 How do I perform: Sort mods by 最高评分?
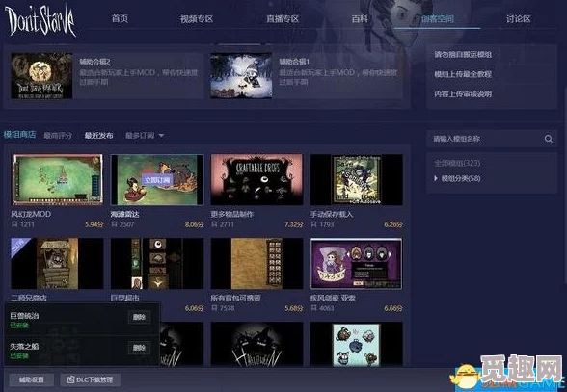pyautogui.click(x=58, y=136)
